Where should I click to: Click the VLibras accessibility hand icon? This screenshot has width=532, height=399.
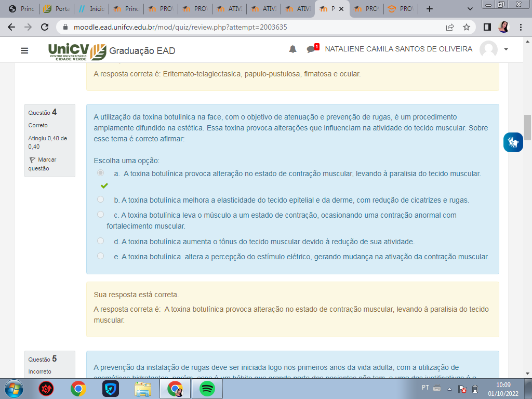tap(513, 142)
